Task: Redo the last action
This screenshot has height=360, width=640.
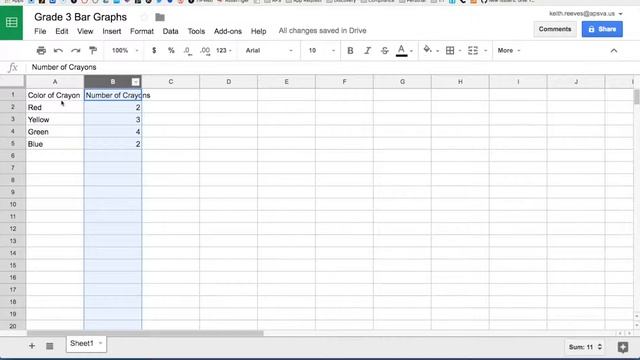Action: click(76, 51)
